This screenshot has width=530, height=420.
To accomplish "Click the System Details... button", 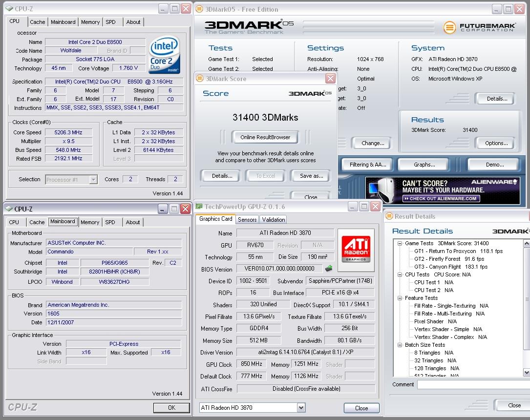I will tap(496, 99).
